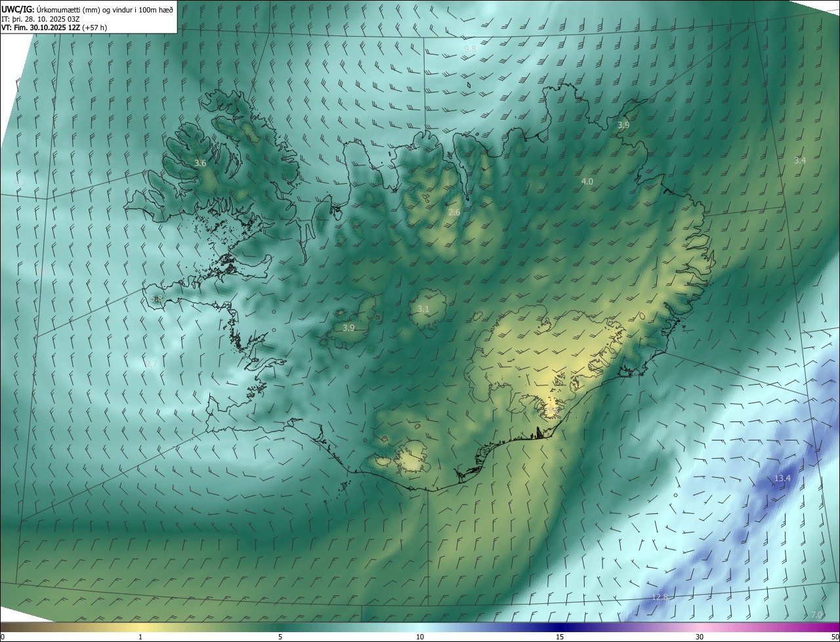Click the colorbar tick label 5
The height and width of the screenshot is (642, 840).
280,637
